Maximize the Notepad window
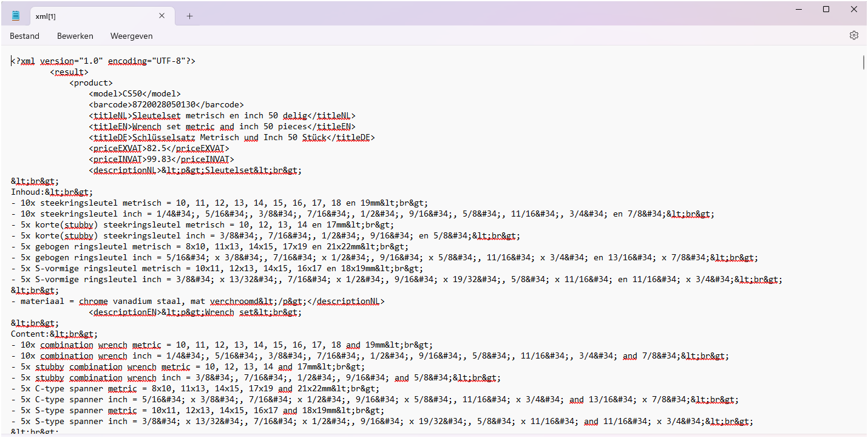Image resolution: width=868 pixels, height=438 pixels. coord(826,9)
